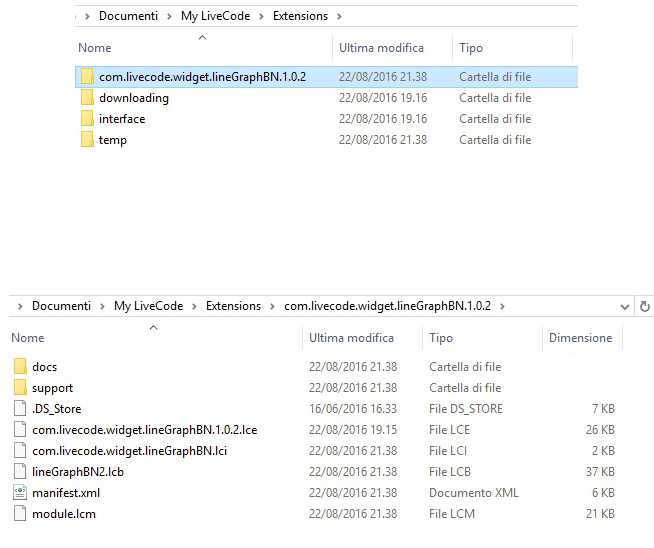Select 'downloading' folder name
The image size is (654, 548).
coord(134,98)
